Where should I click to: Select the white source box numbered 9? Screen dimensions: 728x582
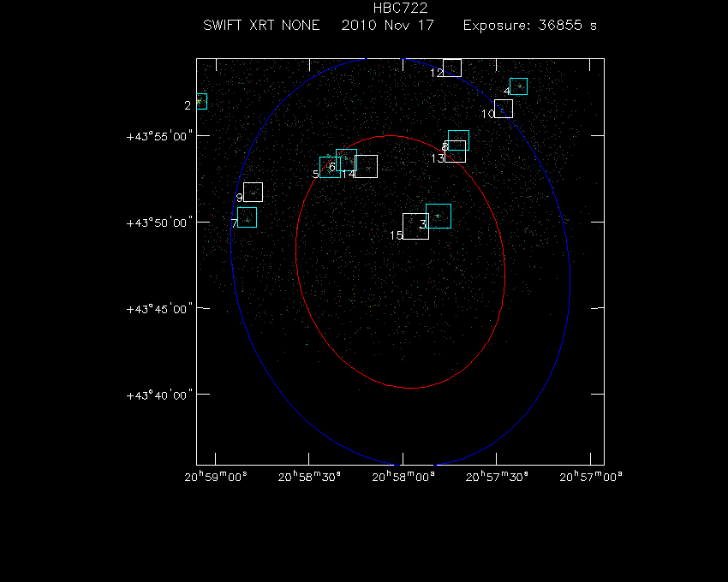click(253, 192)
